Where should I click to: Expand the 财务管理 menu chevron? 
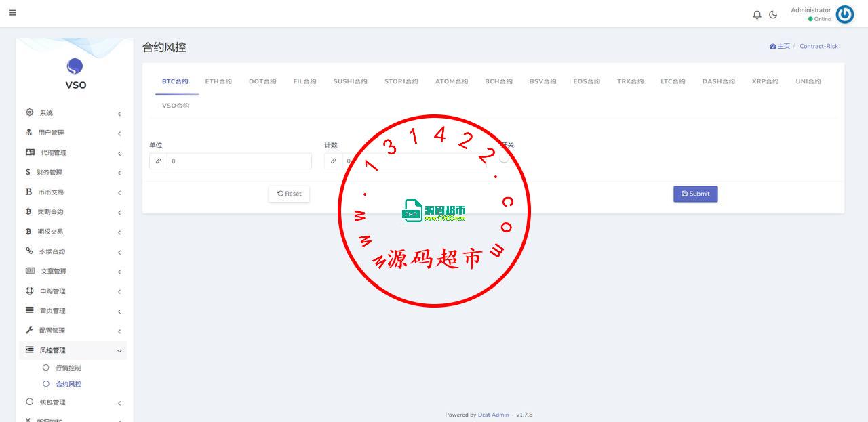tap(119, 173)
